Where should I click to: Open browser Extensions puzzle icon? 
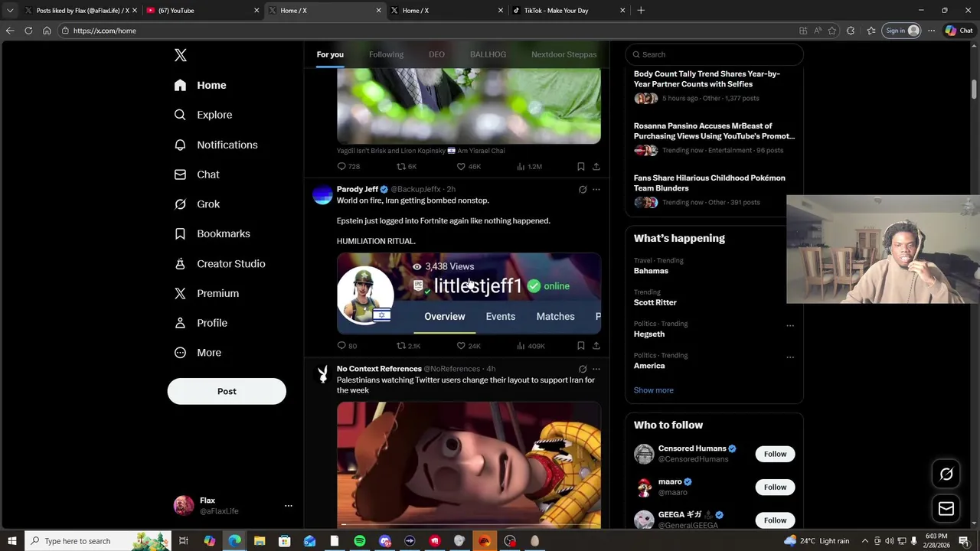point(851,31)
